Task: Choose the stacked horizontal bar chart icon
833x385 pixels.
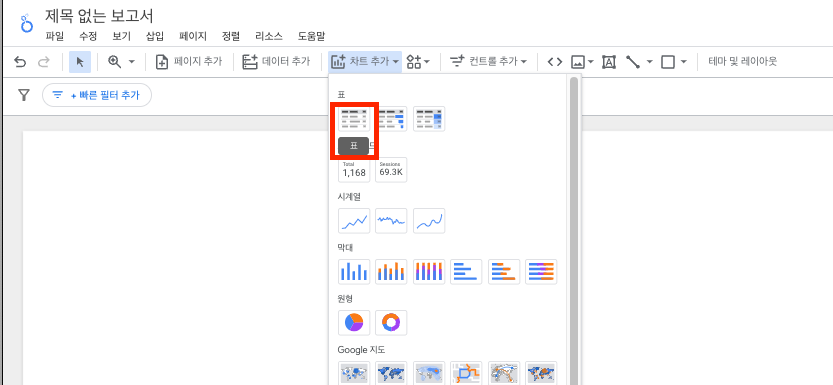Action: (504, 272)
